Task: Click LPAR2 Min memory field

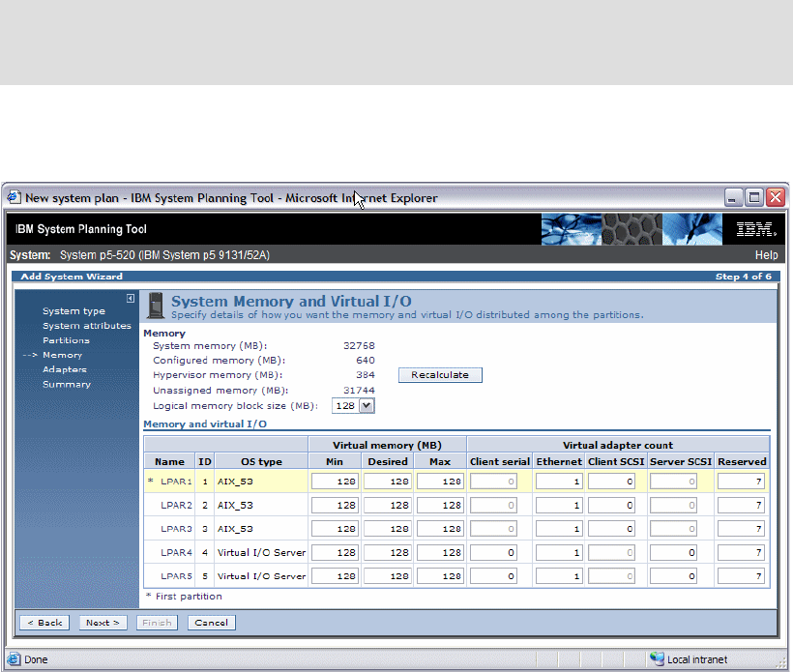Action: click(x=335, y=505)
